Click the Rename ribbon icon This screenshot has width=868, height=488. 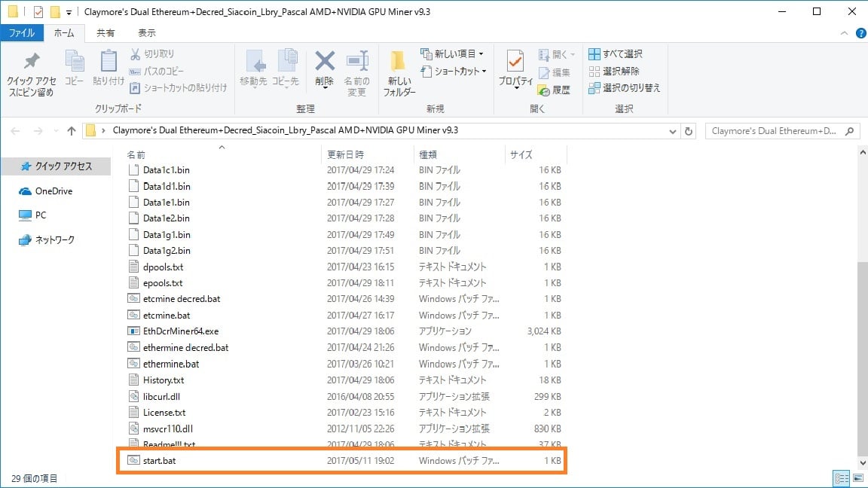[x=357, y=74]
